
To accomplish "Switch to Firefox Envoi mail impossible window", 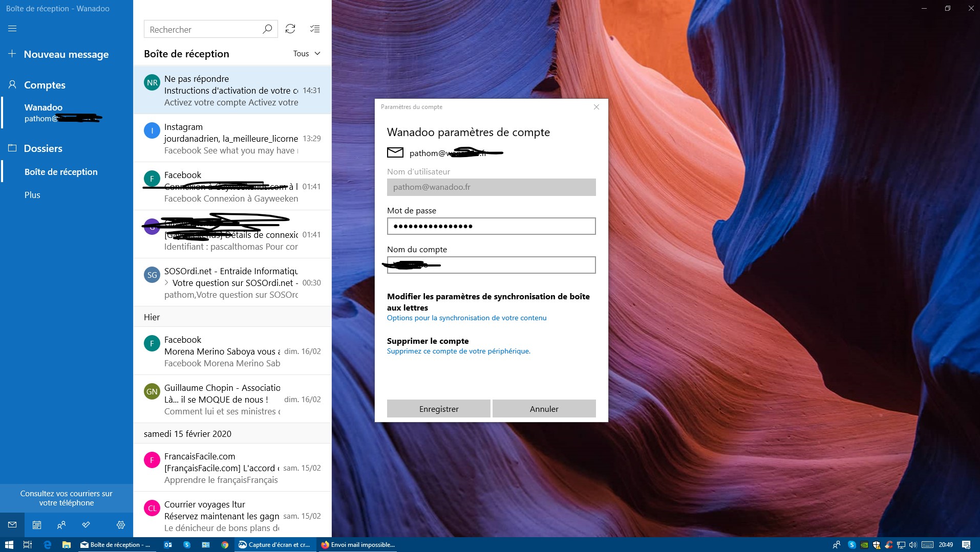I will click(358, 545).
